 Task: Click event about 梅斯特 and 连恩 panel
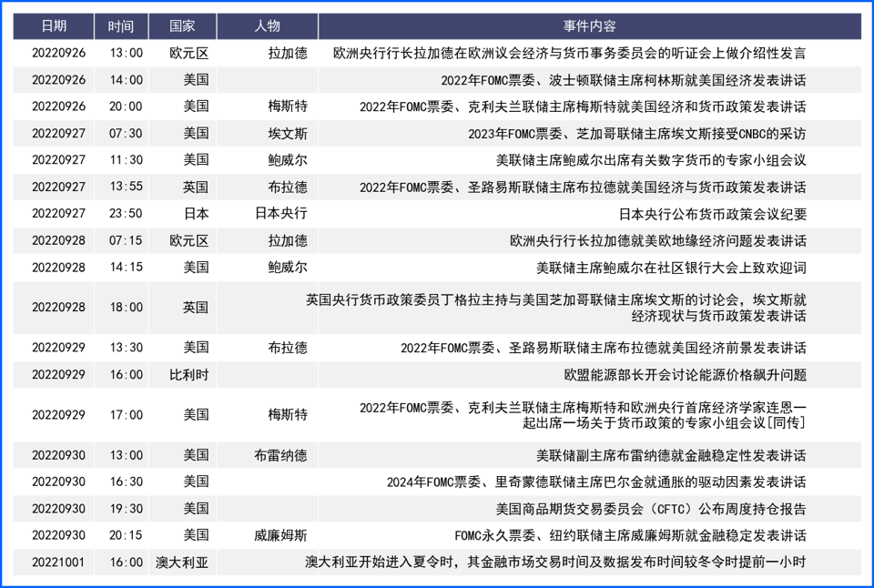point(583,415)
